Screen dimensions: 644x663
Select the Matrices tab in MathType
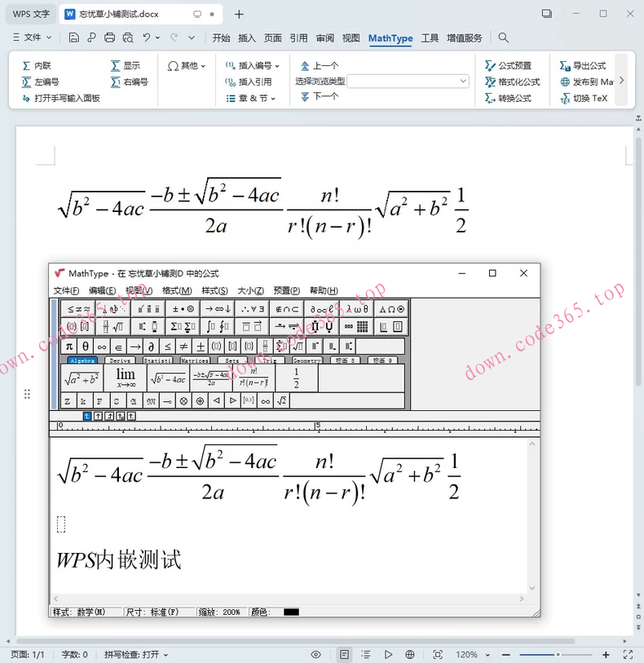(195, 360)
